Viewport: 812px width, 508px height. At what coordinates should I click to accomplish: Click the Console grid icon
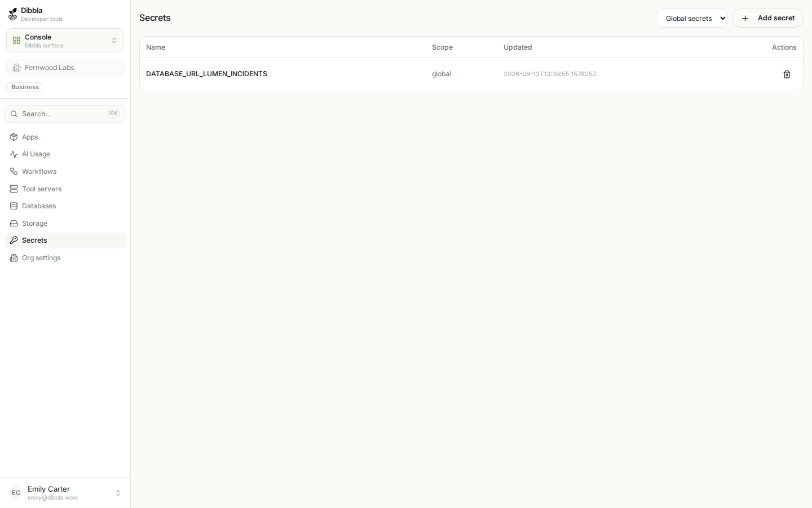pos(17,41)
